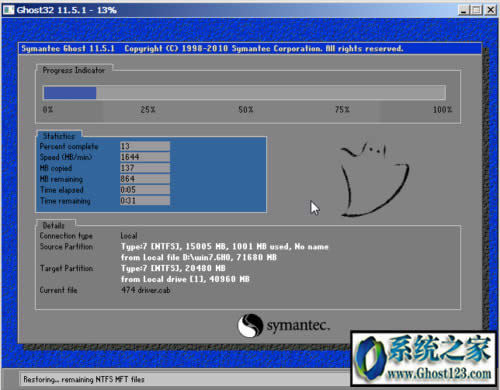Viewport: 500px width, 390px height.
Task: Click the 25% progress marker label
Action: click(x=148, y=110)
